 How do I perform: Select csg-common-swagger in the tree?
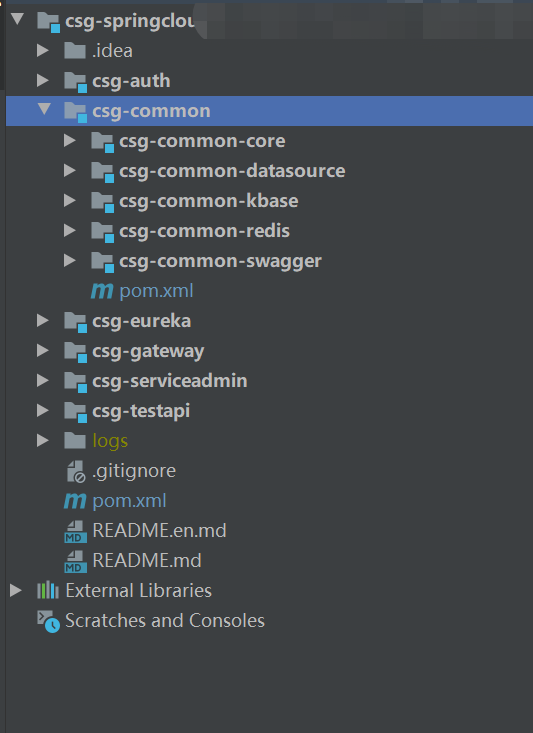coord(220,261)
